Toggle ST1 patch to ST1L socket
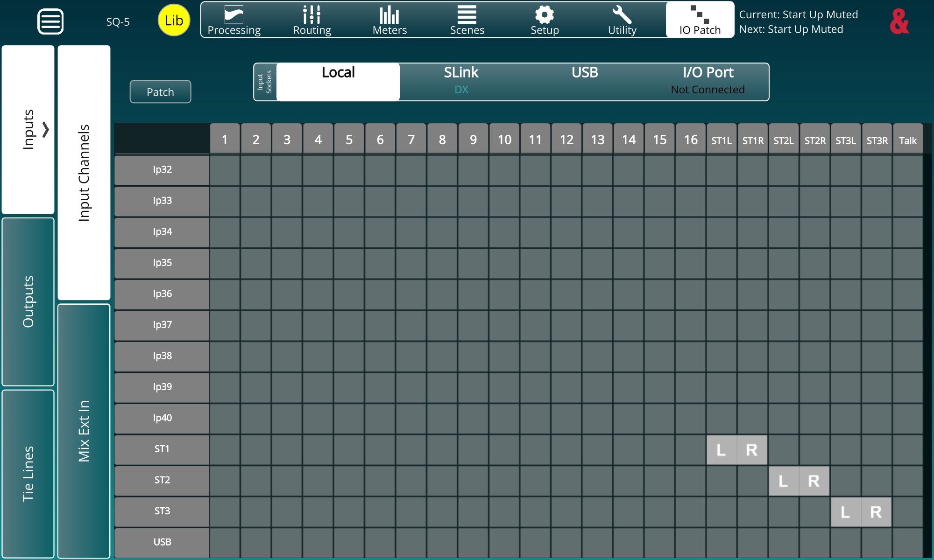934x560 pixels. tap(722, 450)
